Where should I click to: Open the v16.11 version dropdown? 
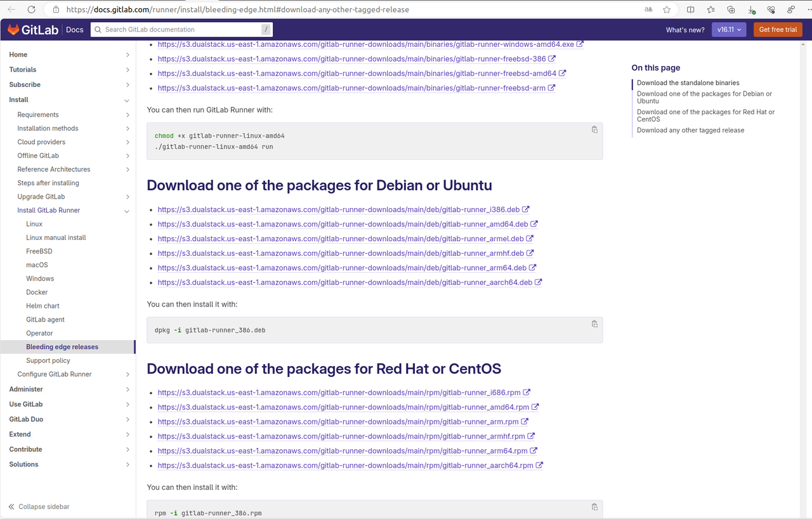pyautogui.click(x=728, y=30)
